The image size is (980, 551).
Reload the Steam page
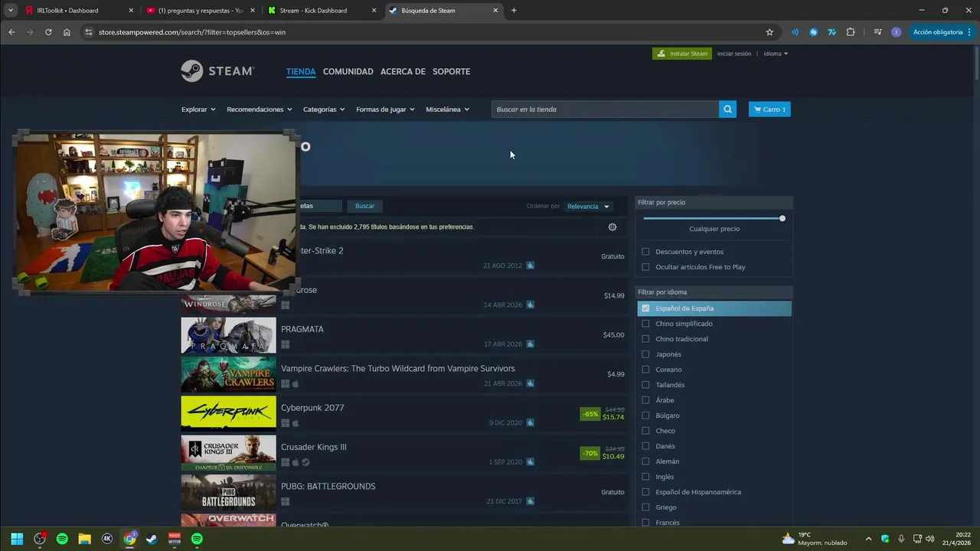[48, 32]
